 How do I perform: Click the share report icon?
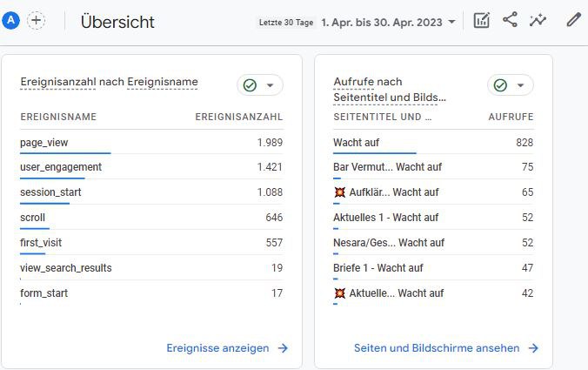click(511, 21)
